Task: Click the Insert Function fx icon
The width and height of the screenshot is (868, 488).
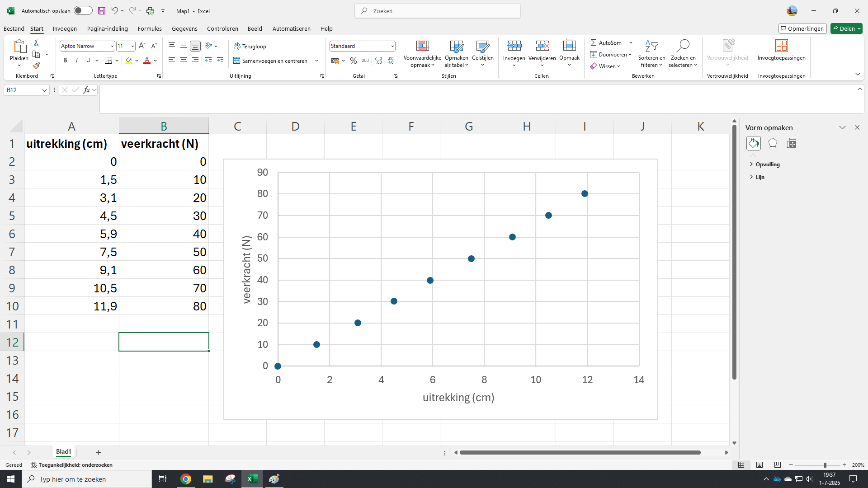Action: tap(86, 90)
